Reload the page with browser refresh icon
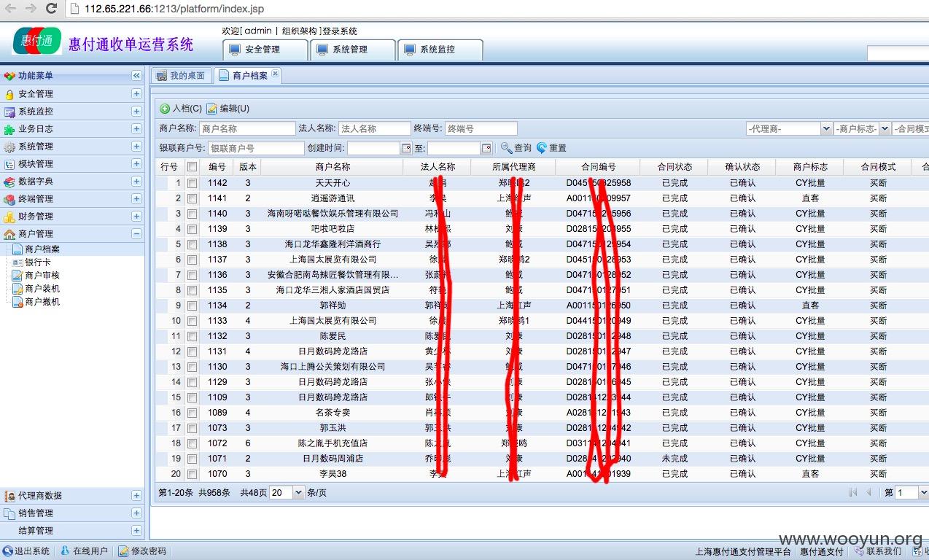Viewport: 929px width, 560px height. click(x=51, y=9)
